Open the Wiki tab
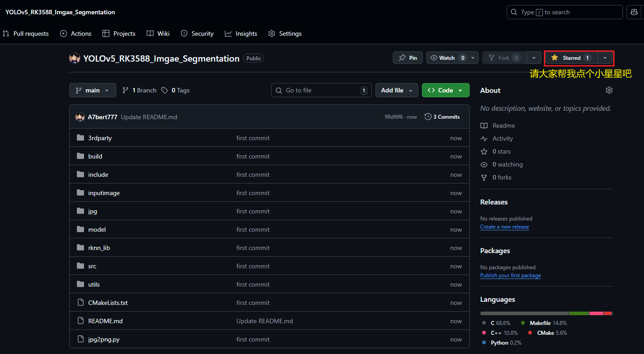 pyautogui.click(x=158, y=33)
